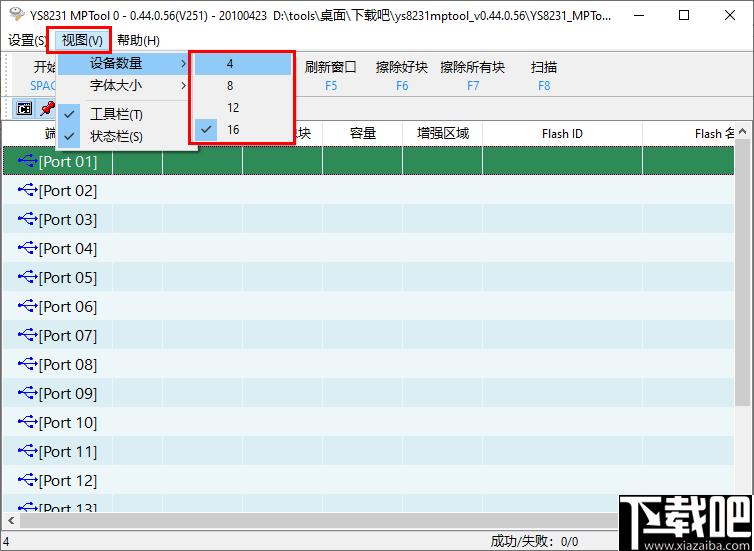Screen dimensions: 754x551
Task: Click the application icon in the title bar
Action: [16, 14]
